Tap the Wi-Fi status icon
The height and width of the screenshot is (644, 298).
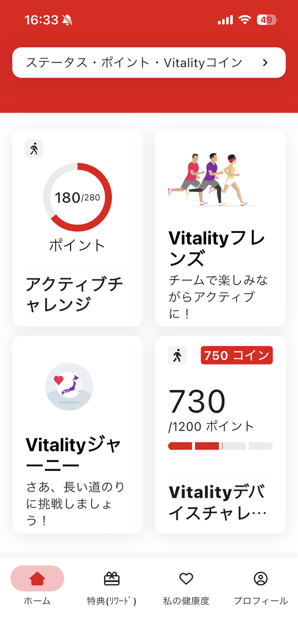tap(245, 20)
